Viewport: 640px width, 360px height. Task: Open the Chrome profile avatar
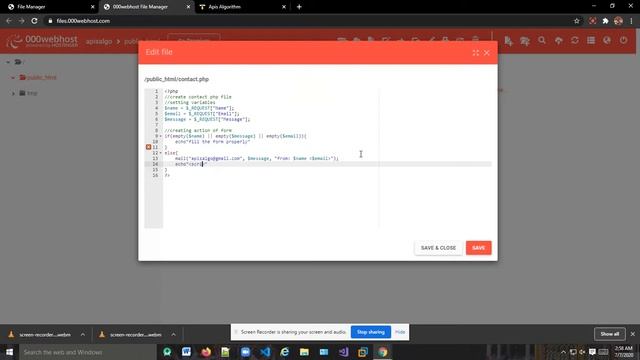[618, 21]
